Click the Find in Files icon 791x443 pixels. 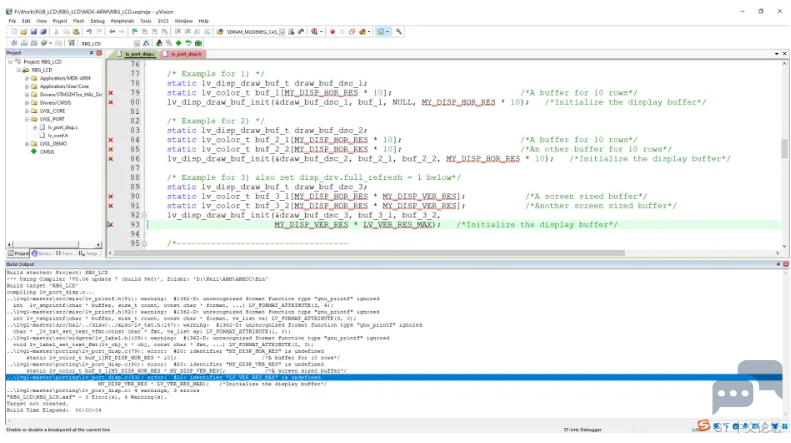220,32
